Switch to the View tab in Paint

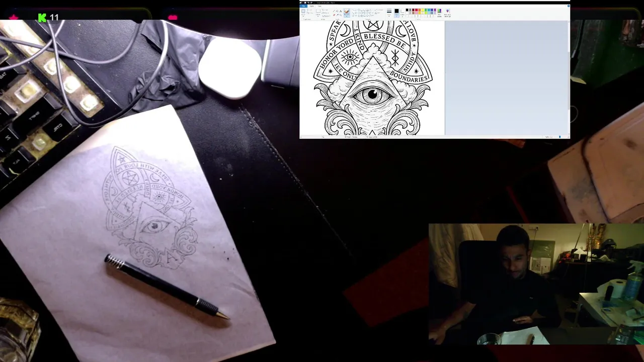(319, 6)
